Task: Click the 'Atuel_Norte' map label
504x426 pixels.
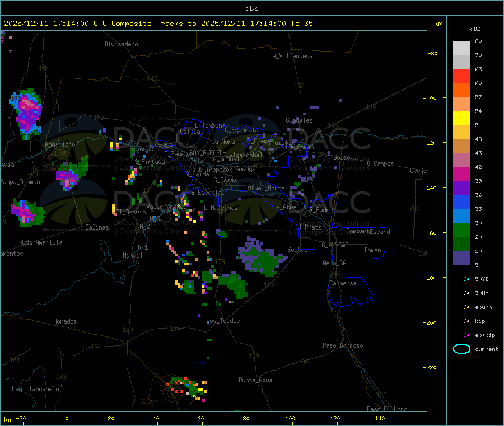Action: (x=266, y=188)
